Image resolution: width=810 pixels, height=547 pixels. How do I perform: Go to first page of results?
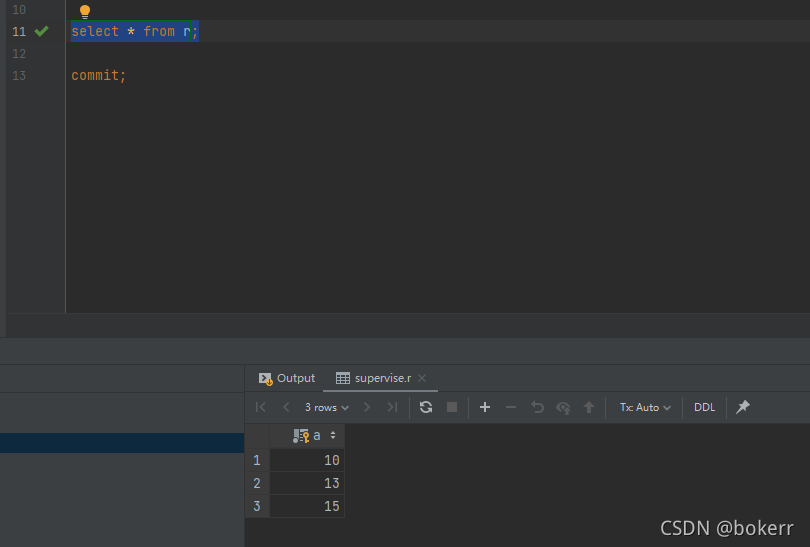[261, 408]
